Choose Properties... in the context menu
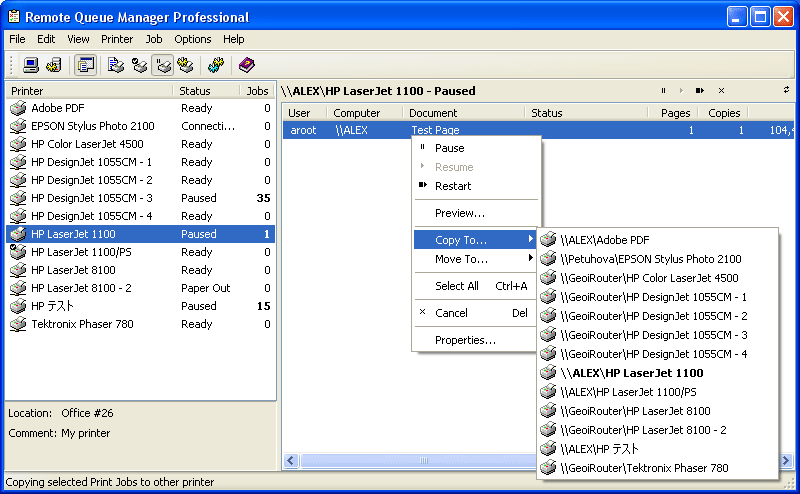The width and height of the screenshot is (800, 494). [x=475, y=340]
